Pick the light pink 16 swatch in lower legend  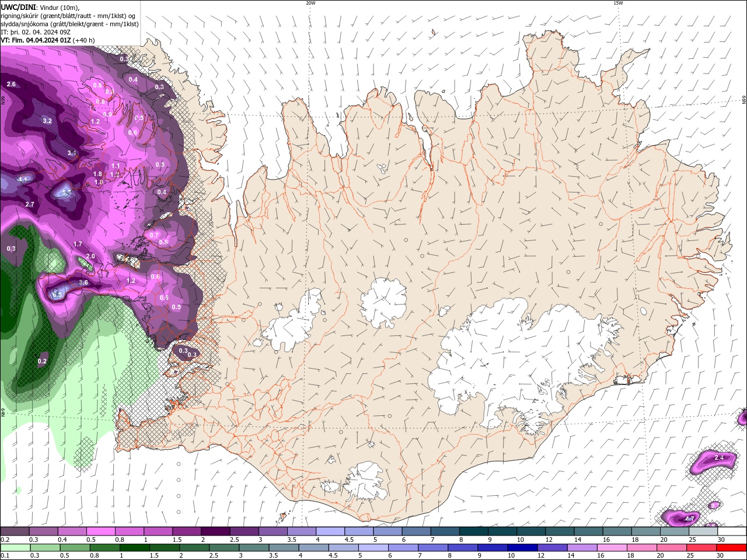click(x=611, y=548)
